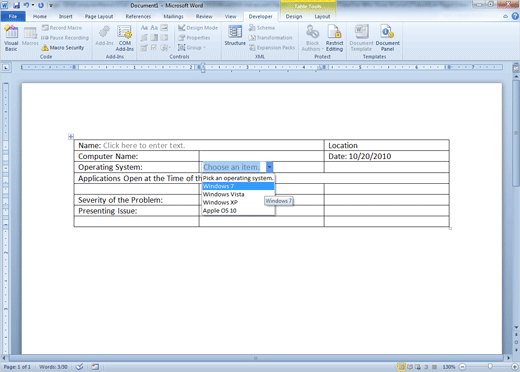Open the Document Panel icon

coord(387,38)
